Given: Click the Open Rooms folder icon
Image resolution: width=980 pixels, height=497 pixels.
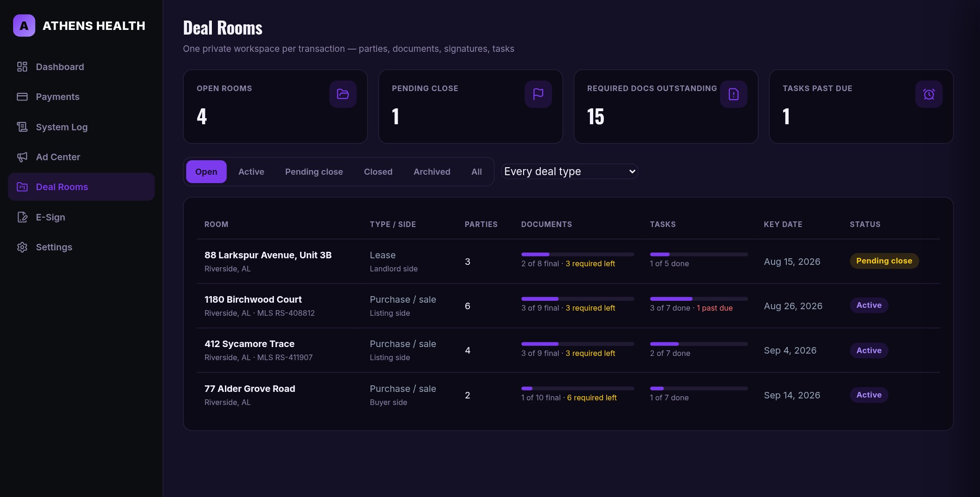Looking at the screenshot, I should click(x=343, y=94).
